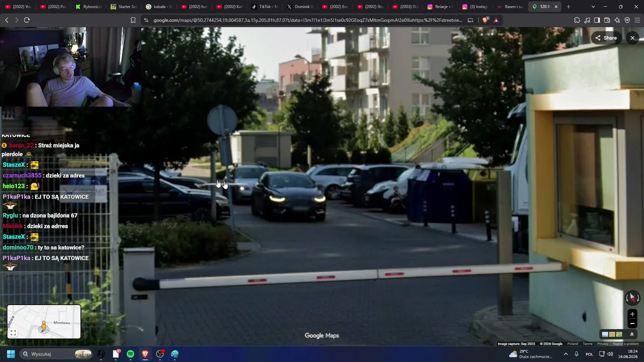Open the Brave browser taskbar icon
Screen dimensions: 644x362
(x=145, y=354)
